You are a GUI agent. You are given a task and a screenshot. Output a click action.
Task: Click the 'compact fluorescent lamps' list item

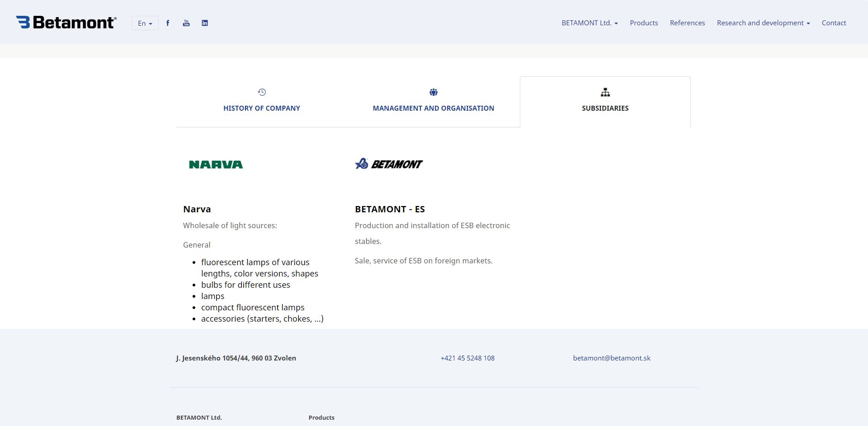point(253,308)
